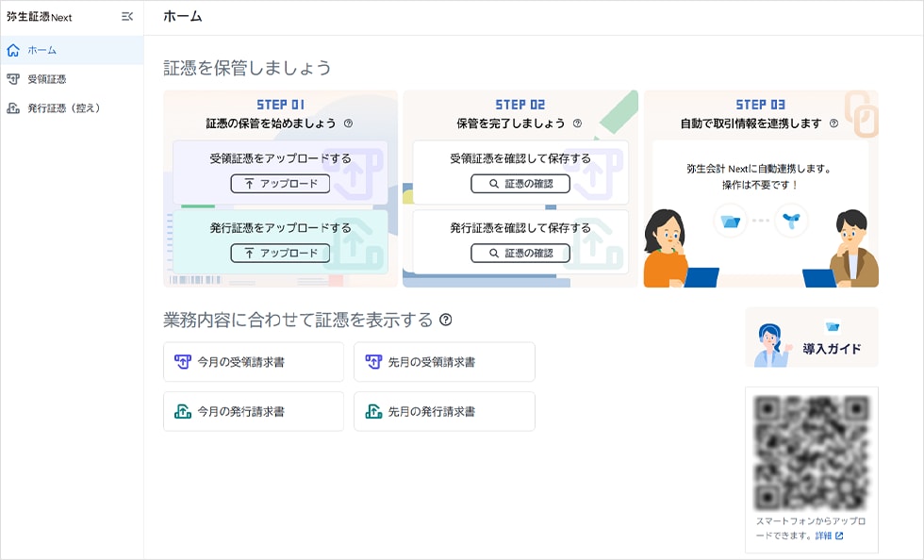Collapse the sidebar with the menu toggle icon
This screenshot has height=560, width=924.
[127, 17]
